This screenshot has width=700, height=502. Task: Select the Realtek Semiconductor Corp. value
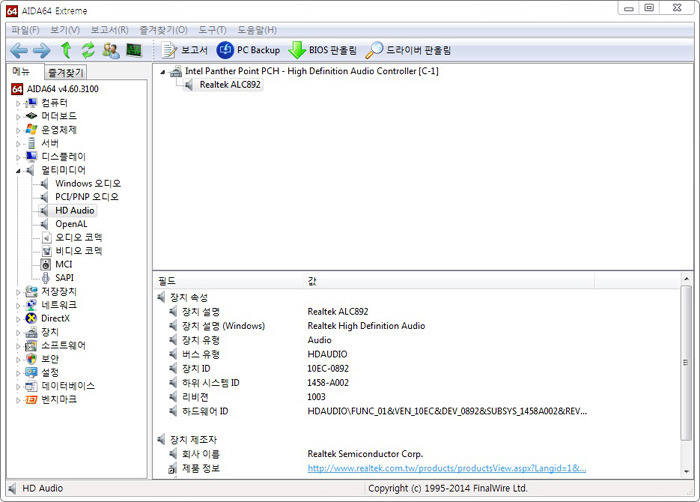[365, 454]
